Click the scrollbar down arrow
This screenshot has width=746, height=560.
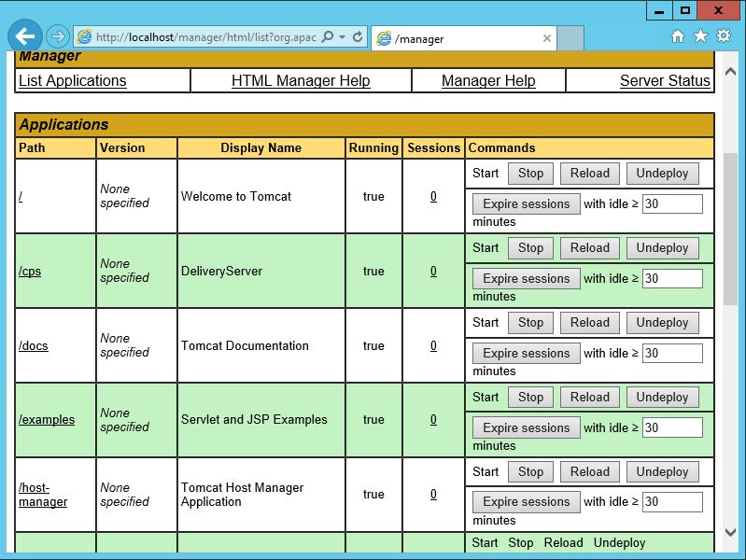click(730, 532)
